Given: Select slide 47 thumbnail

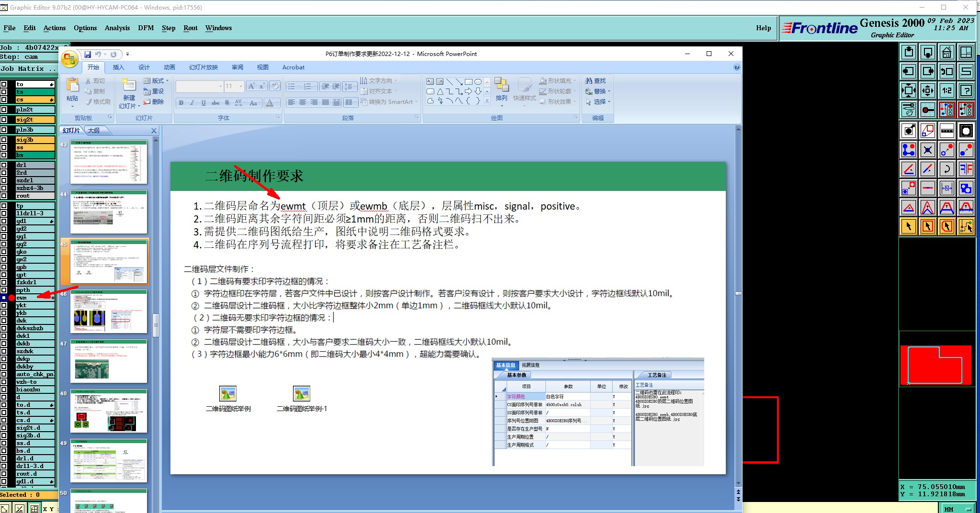Looking at the screenshot, I should coord(109,361).
